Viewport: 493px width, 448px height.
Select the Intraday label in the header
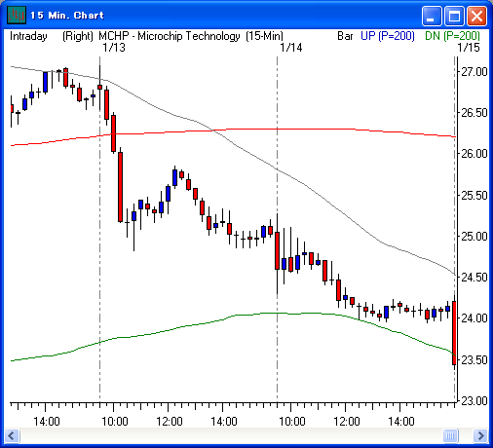click(x=28, y=36)
